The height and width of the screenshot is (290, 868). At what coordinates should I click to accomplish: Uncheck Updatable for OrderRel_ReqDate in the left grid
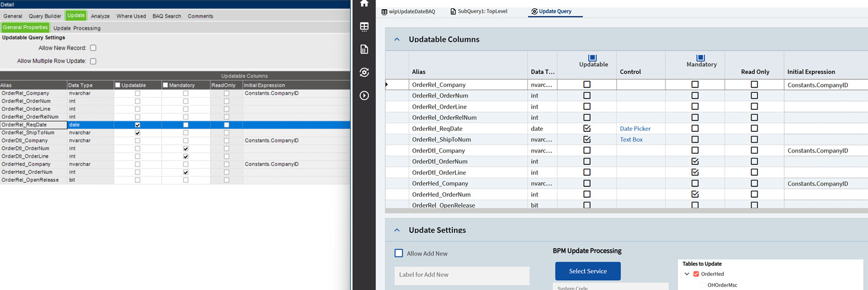pos(138,125)
